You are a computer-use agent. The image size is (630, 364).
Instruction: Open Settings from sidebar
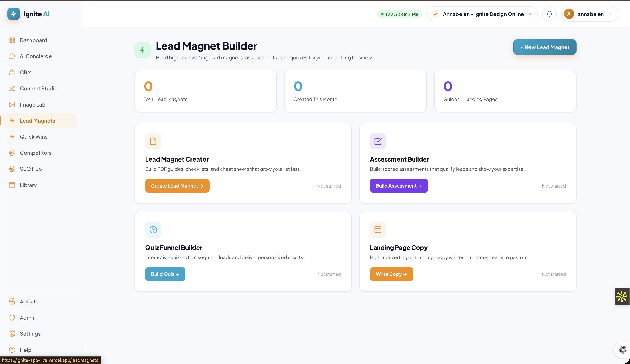(x=40, y=334)
